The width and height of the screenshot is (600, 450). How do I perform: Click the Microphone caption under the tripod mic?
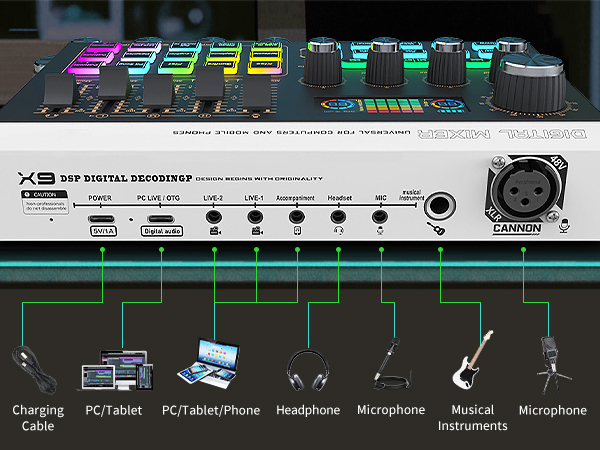(553, 410)
